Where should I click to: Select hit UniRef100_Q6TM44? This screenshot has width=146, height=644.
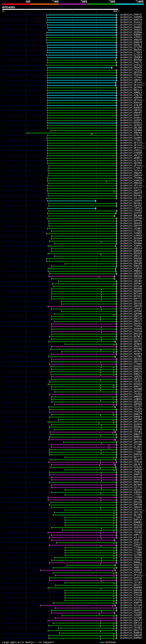131,88
